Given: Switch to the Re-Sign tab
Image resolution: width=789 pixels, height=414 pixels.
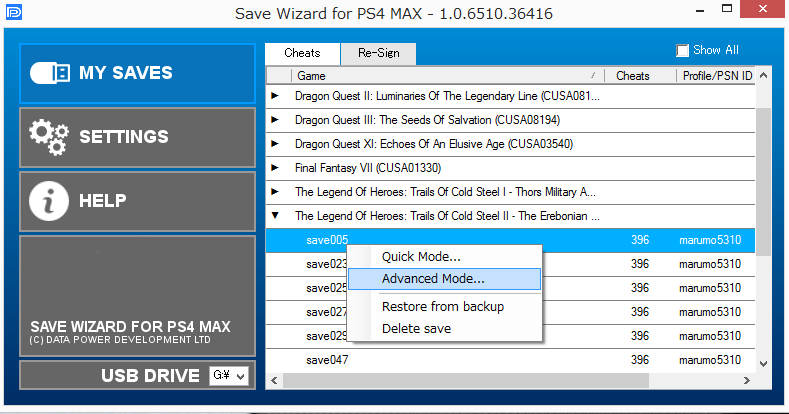Looking at the screenshot, I should (378, 54).
